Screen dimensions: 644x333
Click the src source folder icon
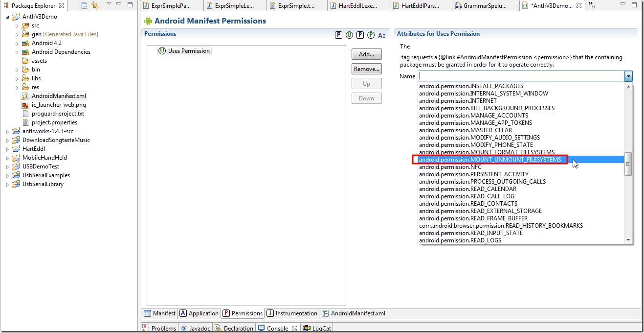click(25, 25)
